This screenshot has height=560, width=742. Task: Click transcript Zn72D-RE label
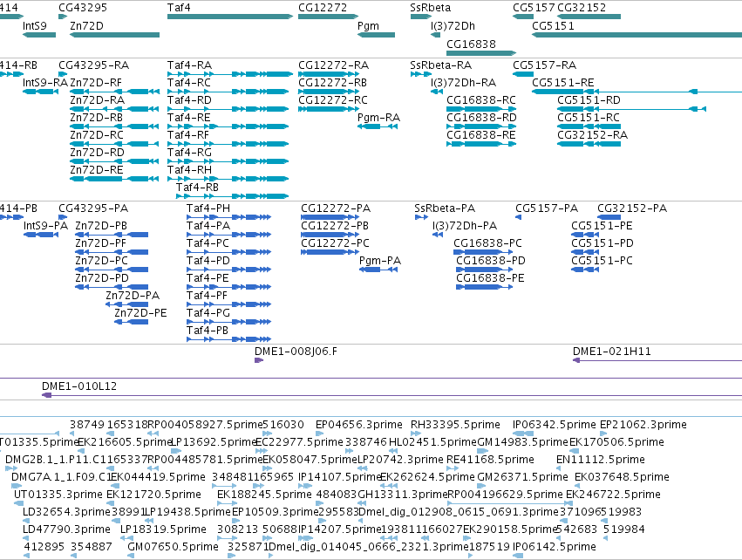97,170
